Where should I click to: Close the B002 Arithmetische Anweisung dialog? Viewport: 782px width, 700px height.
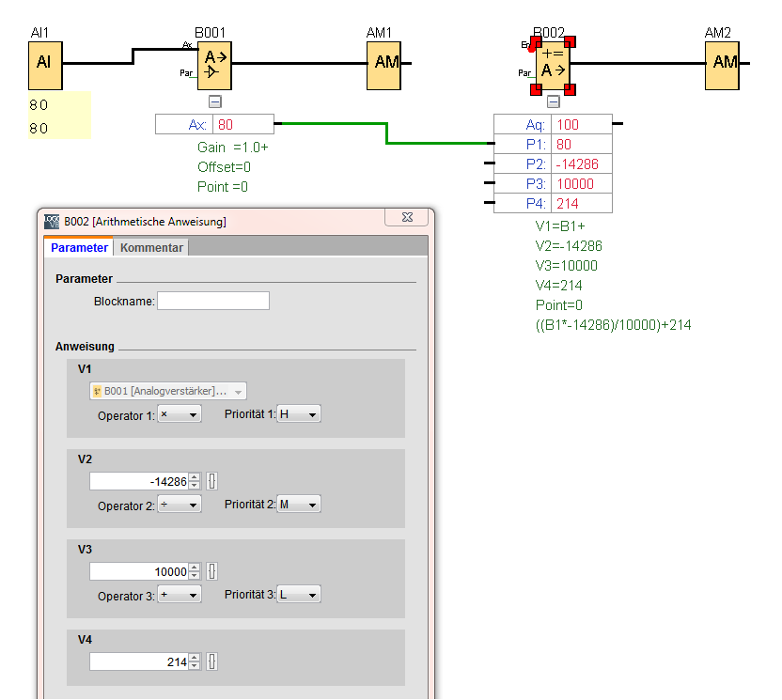[407, 217]
